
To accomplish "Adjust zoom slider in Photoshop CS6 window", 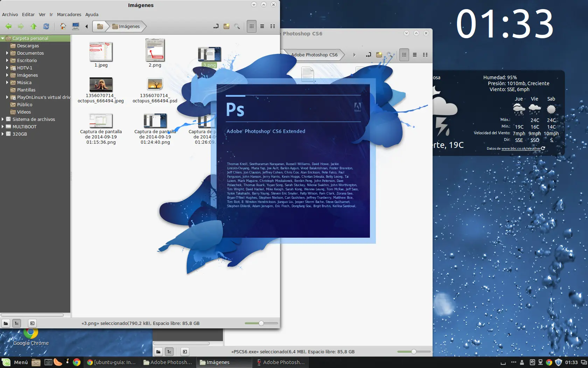I will point(414,352).
